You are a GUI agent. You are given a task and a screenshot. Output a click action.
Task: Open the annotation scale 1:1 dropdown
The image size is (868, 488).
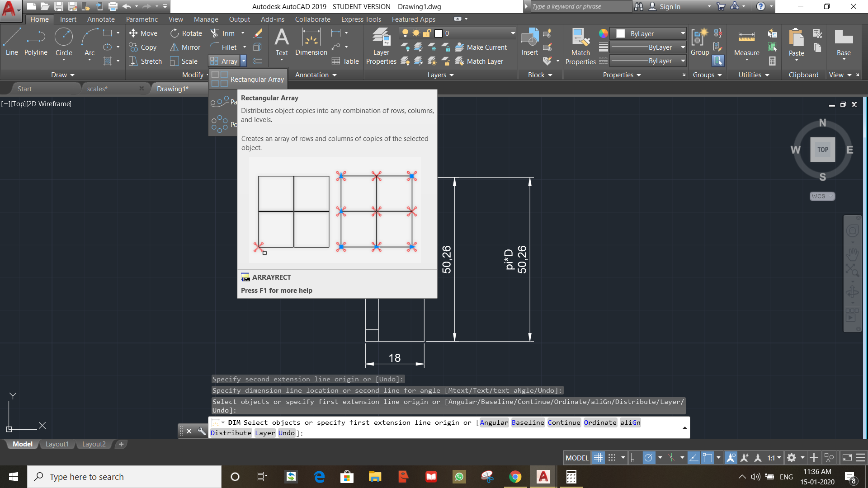tap(774, 458)
